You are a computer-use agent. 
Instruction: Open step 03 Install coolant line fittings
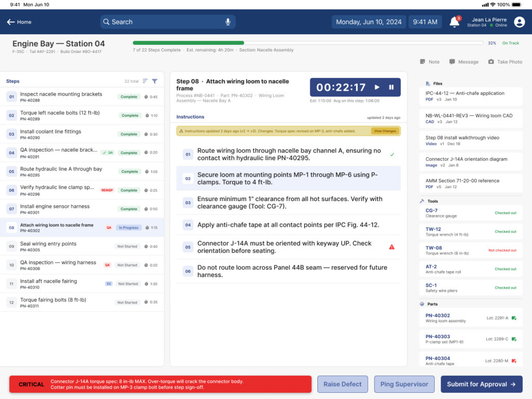82,134
